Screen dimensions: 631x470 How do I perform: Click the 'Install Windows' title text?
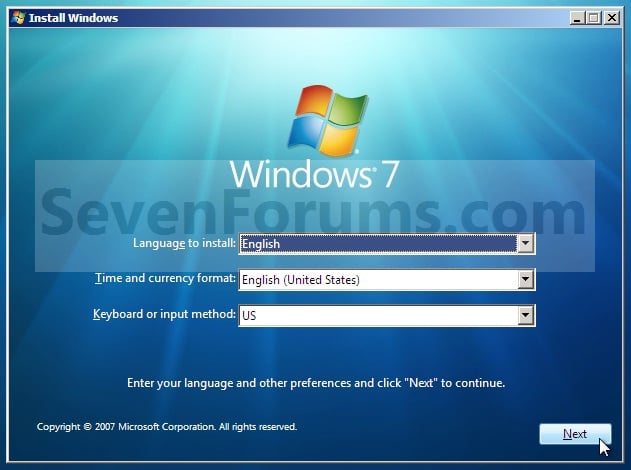pos(73,18)
